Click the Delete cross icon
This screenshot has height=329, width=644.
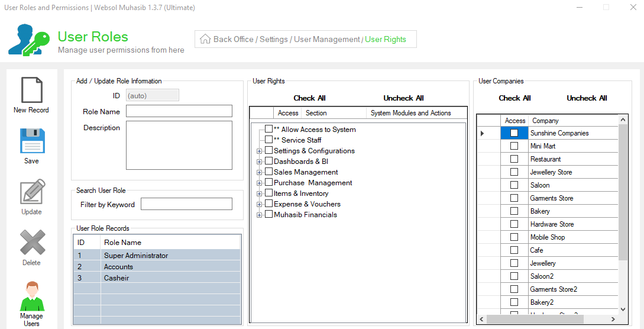tap(33, 243)
